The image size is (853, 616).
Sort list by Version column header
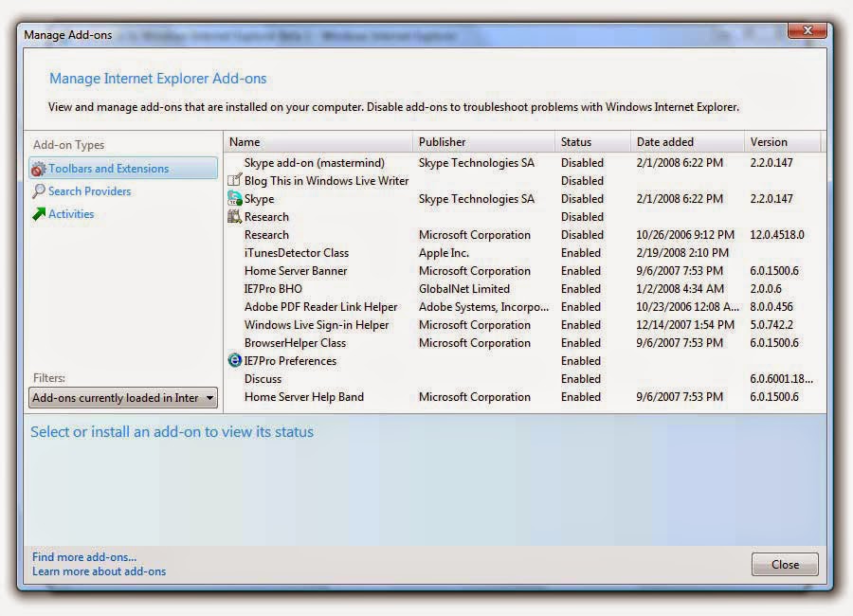(x=782, y=142)
